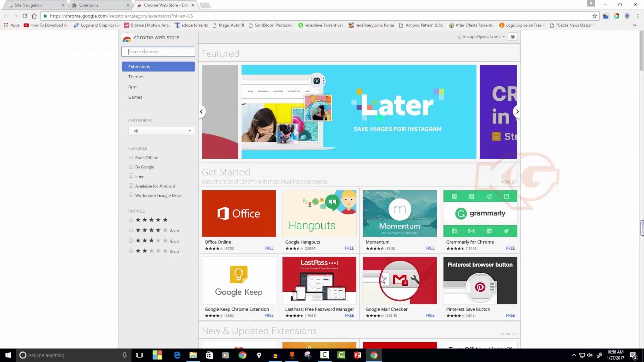Open Task View on the taskbar
644x362 pixels.
coord(139,355)
